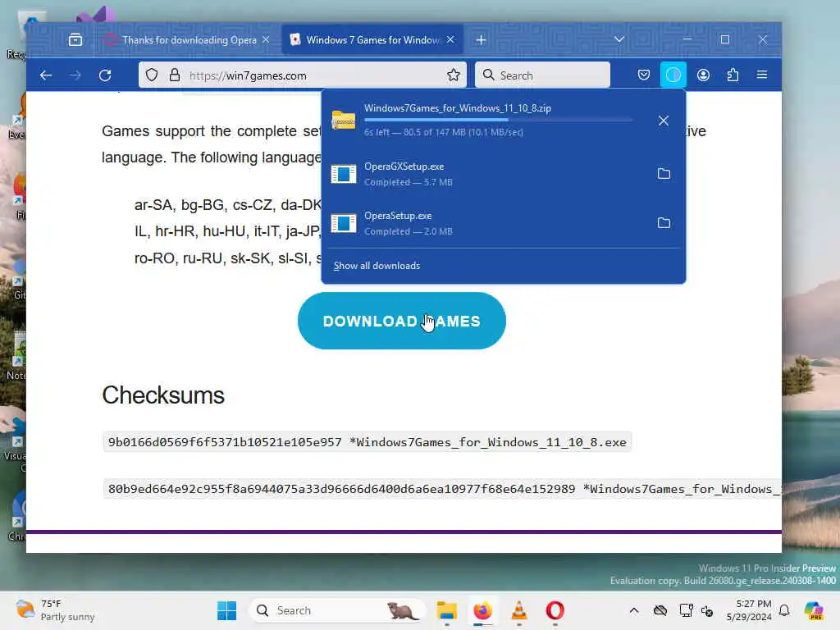Click the Firefox Search box

click(543, 75)
